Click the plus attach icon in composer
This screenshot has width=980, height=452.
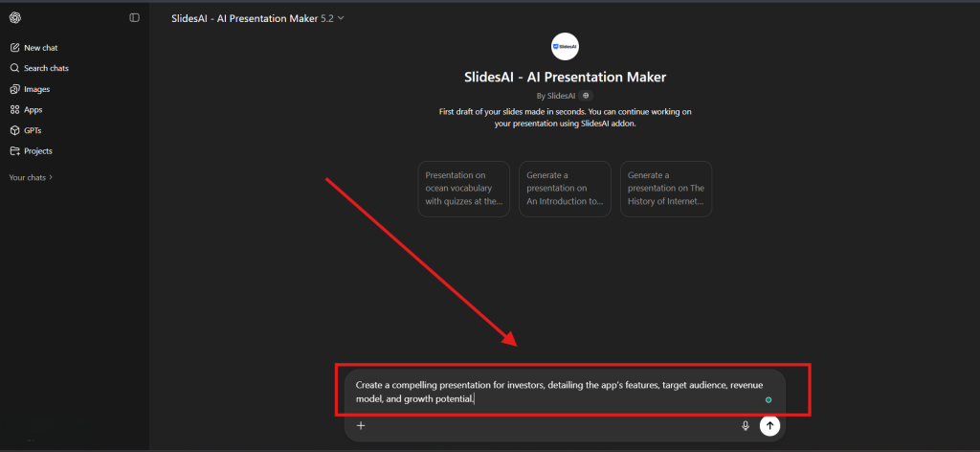pos(361,426)
